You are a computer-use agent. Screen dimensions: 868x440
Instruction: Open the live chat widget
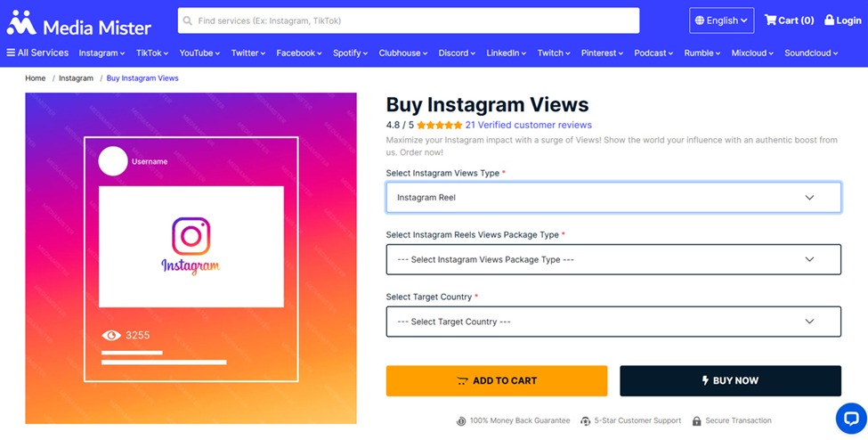pyautogui.click(x=850, y=417)
